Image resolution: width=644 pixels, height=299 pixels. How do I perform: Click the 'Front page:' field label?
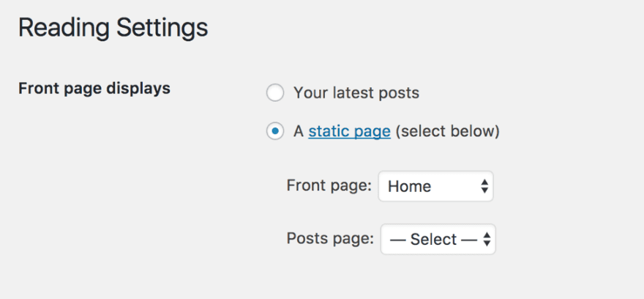(x=329, y=186)
